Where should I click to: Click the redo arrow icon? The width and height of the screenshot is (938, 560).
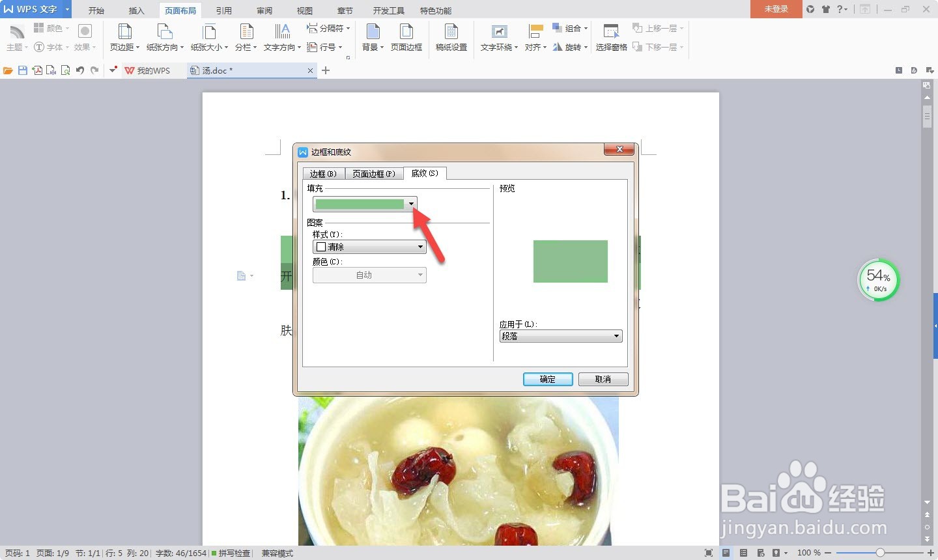pyautogui.click(x=94, y=70)
